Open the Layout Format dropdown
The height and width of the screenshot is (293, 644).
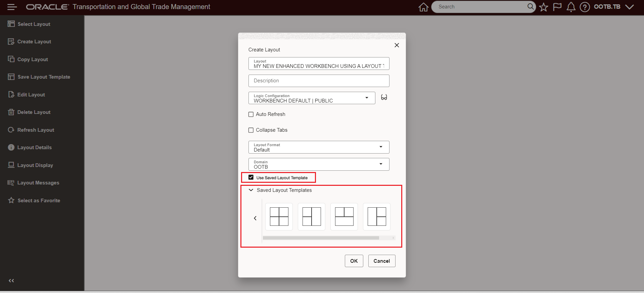pos(319,147)
